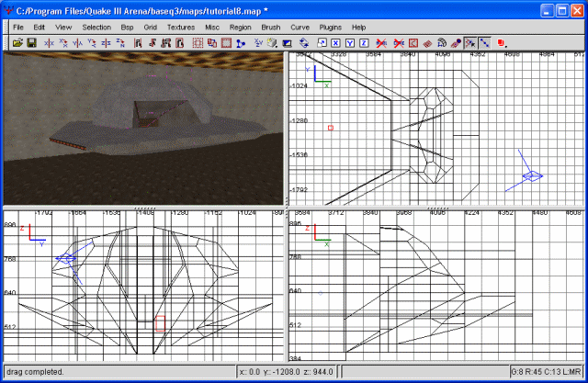The height and width of the screenshot is (383, 588).
Task: Toggle the Y axis scale lock
Action: click(350, 43)
